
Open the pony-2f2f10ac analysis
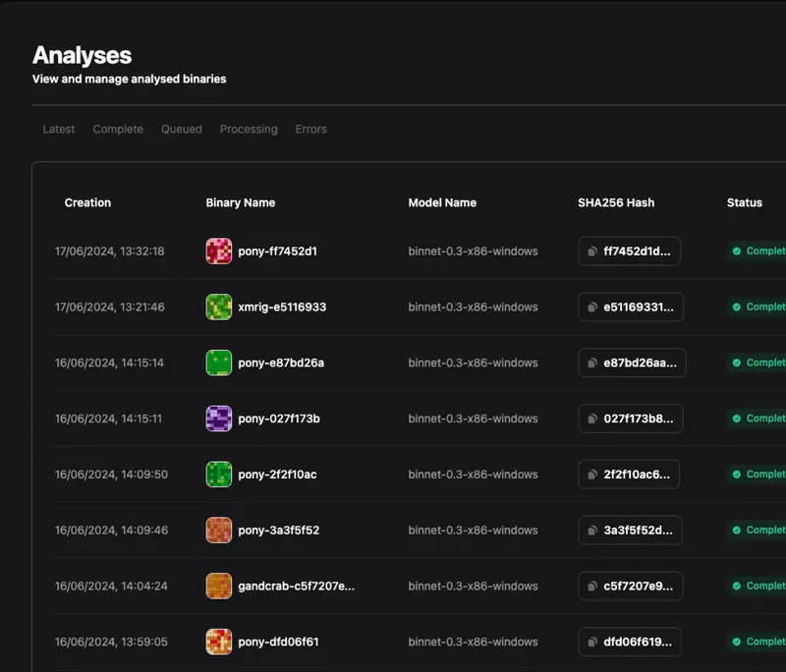tap(277, 475)
